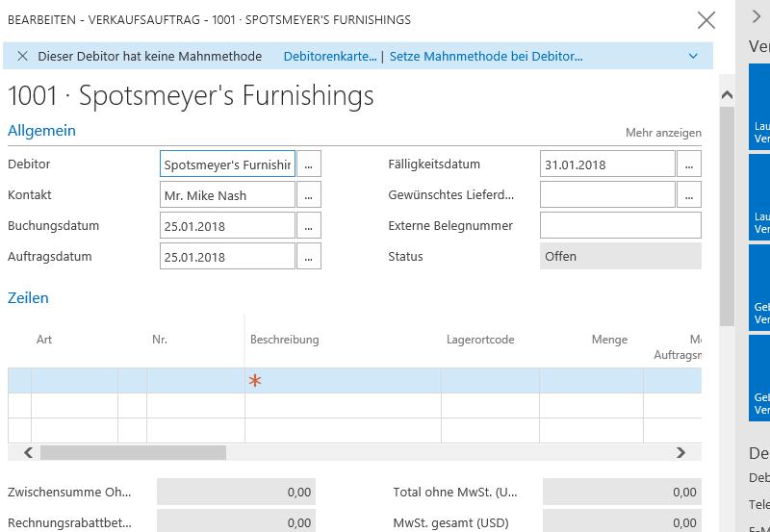Click the Zwischensumme value field
770x532 pixels.
236,492
